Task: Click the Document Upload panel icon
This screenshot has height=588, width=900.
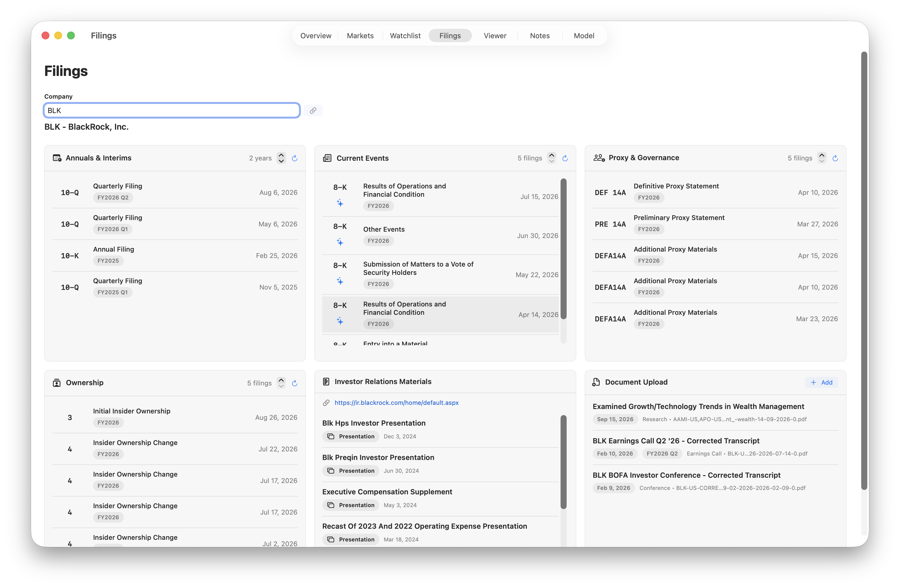Action: [x=596, y=382]
